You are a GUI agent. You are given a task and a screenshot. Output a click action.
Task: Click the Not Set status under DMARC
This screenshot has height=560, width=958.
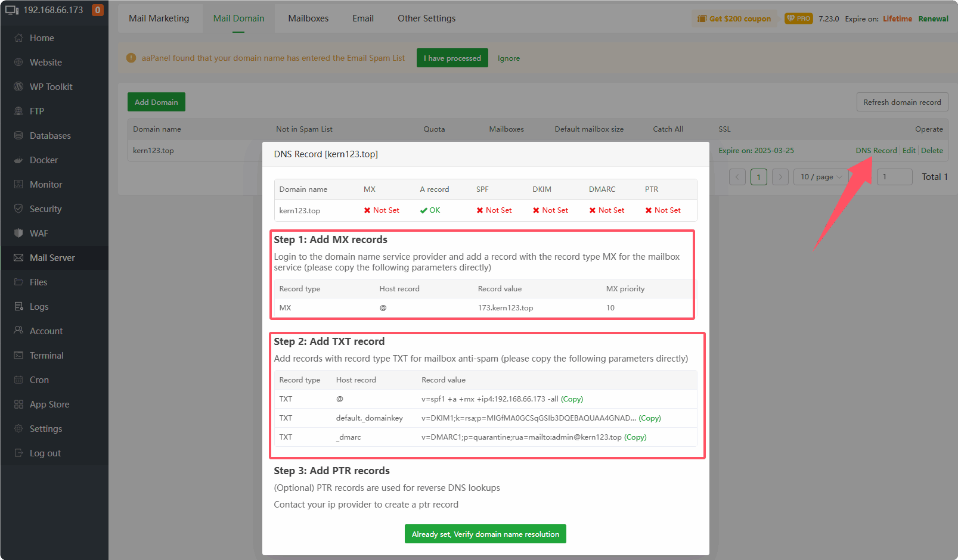(x=607, y=210)
